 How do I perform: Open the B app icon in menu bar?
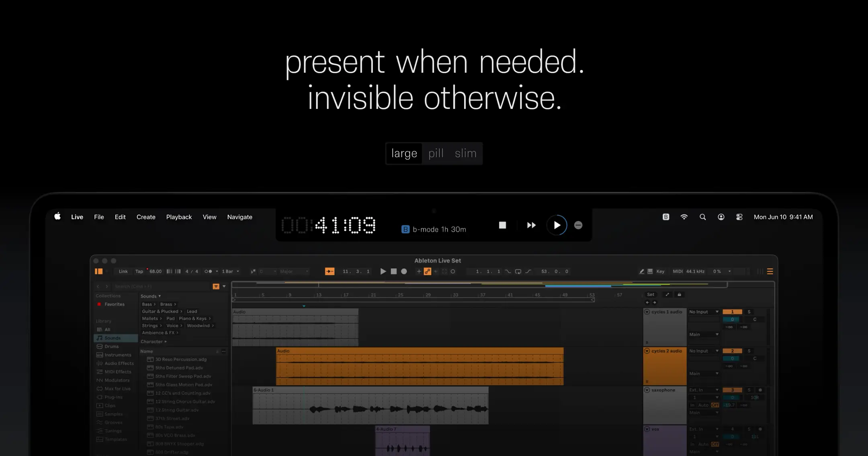(666, 217)
